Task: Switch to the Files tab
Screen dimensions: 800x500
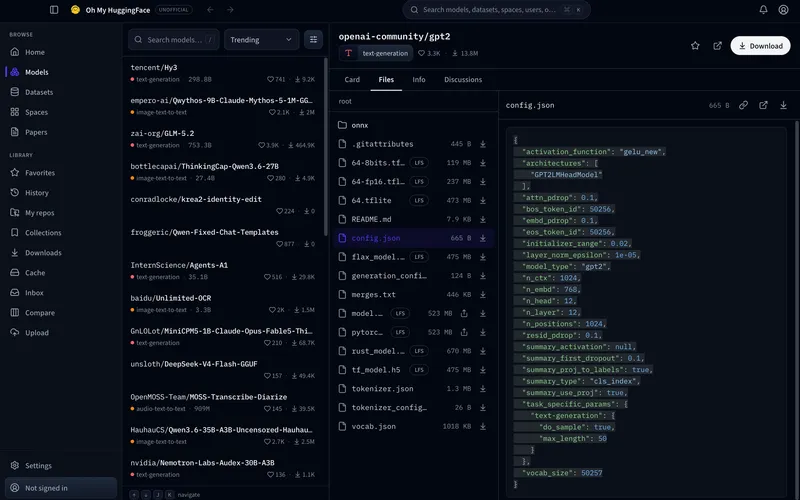Action: tap(386, 80)
